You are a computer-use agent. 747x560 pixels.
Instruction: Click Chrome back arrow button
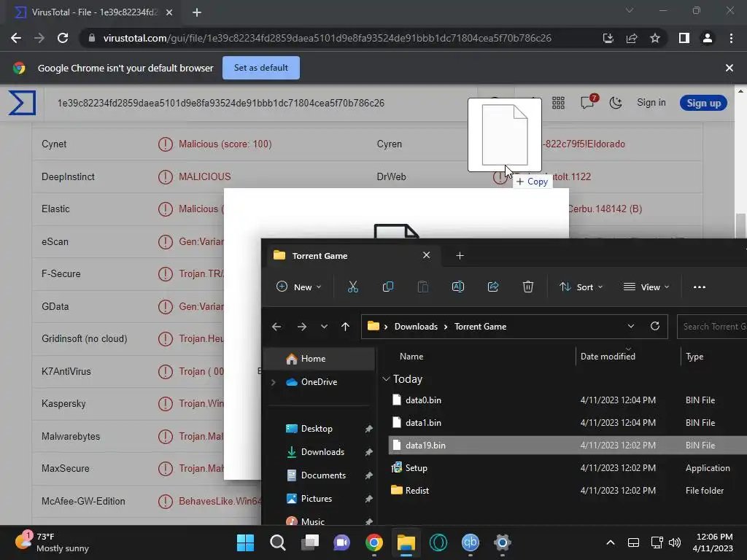pyautogui.click(x=16, y=38)
